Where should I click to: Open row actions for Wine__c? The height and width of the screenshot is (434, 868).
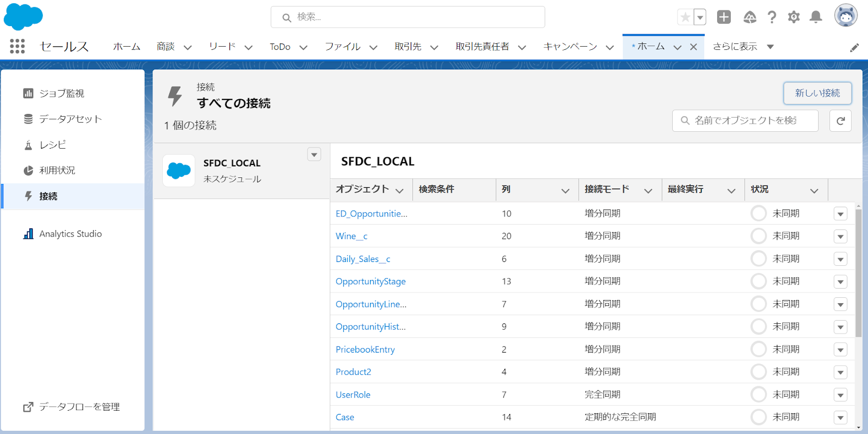click(x=840, y=237)
